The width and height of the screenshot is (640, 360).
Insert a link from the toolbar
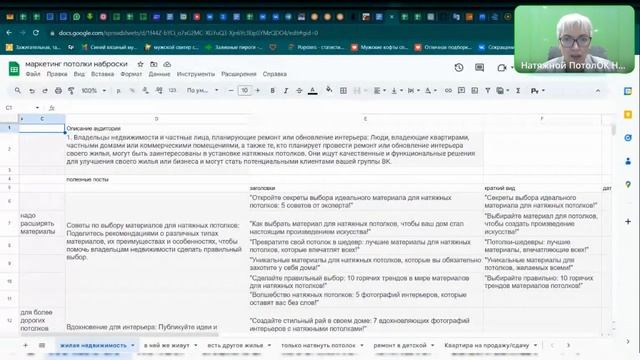[x=448, y=91]
